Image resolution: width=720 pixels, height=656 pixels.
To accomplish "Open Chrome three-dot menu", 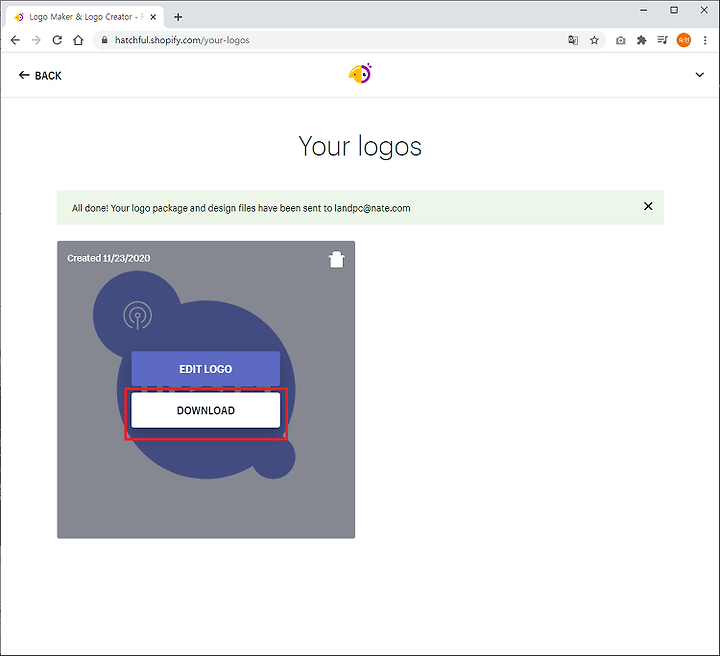I will click(x=705, y=40).
